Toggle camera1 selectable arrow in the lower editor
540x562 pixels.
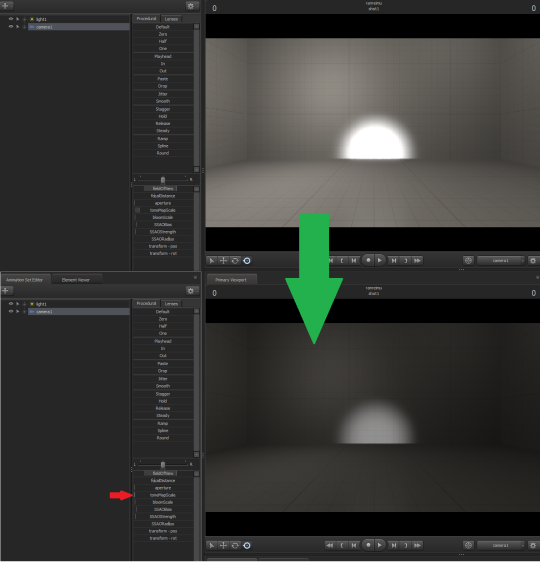pyautogui.click(x=17, y=311)
